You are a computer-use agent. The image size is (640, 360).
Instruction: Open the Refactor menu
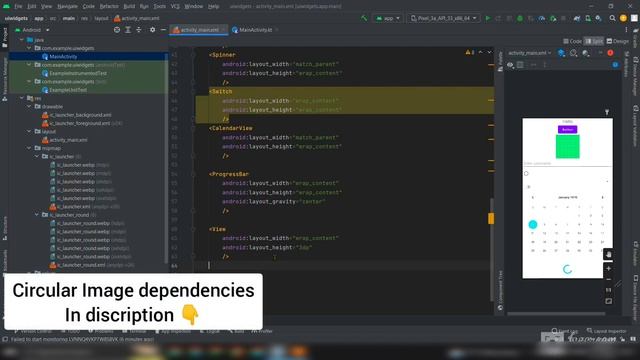(109, 6)
